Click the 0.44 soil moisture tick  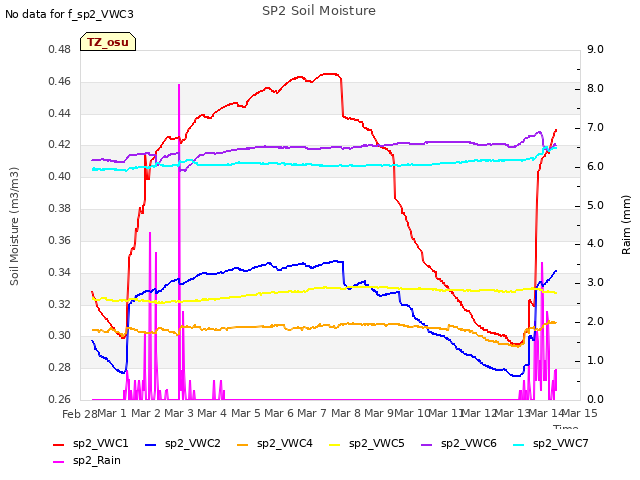60,113
